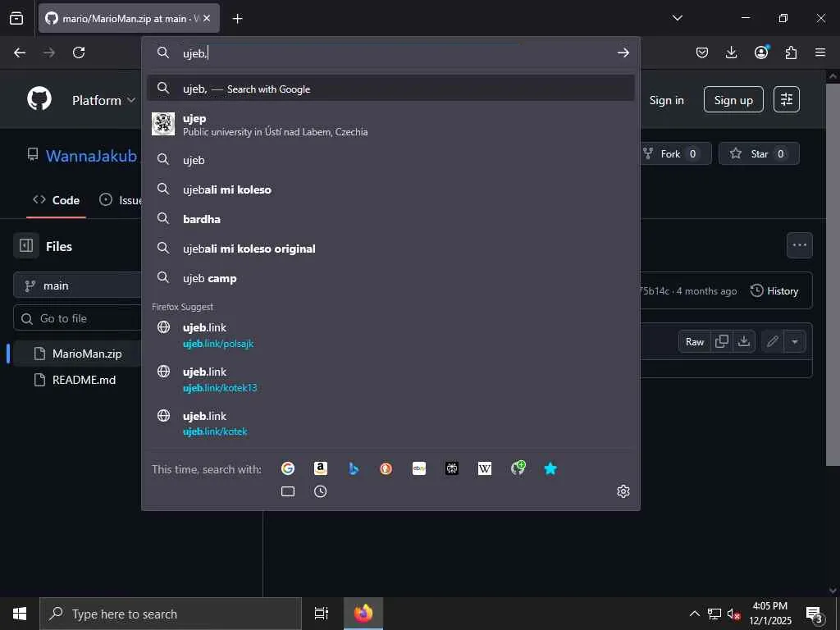Image resolution: width=840 pixels, height=630 pixels.
Task: Click the Sign up button
Action: coord(733,99)
